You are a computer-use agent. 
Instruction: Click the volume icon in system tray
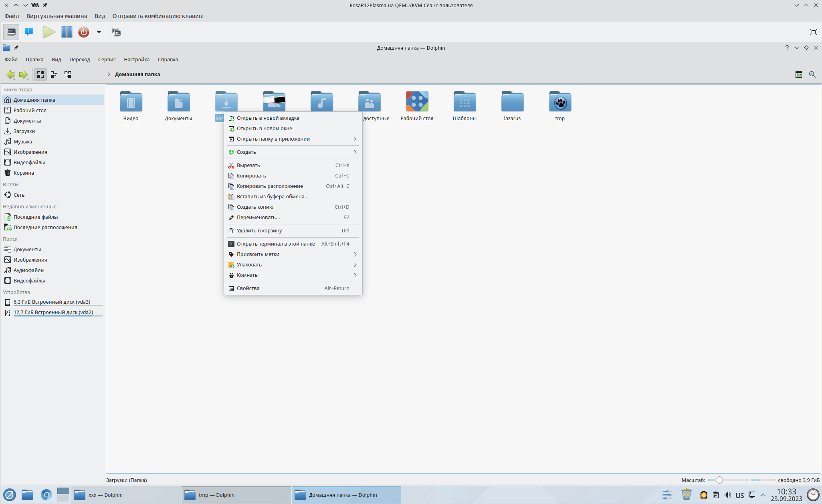(728, 495)
